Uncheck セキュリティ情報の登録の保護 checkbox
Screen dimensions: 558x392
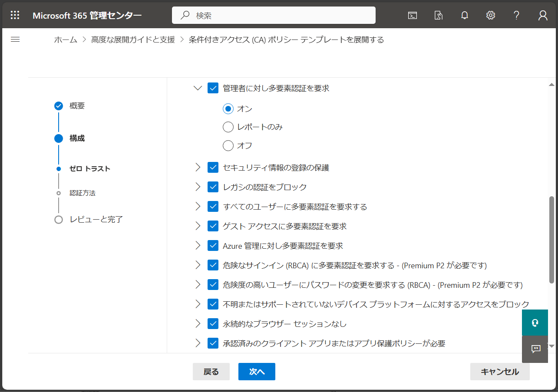coord(213,167)
